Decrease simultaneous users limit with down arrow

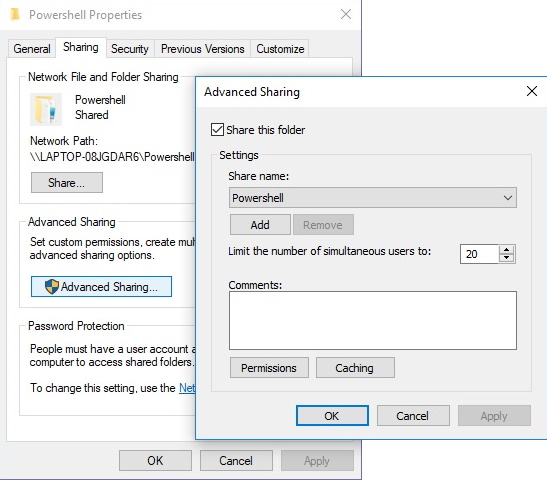point(506,258)
